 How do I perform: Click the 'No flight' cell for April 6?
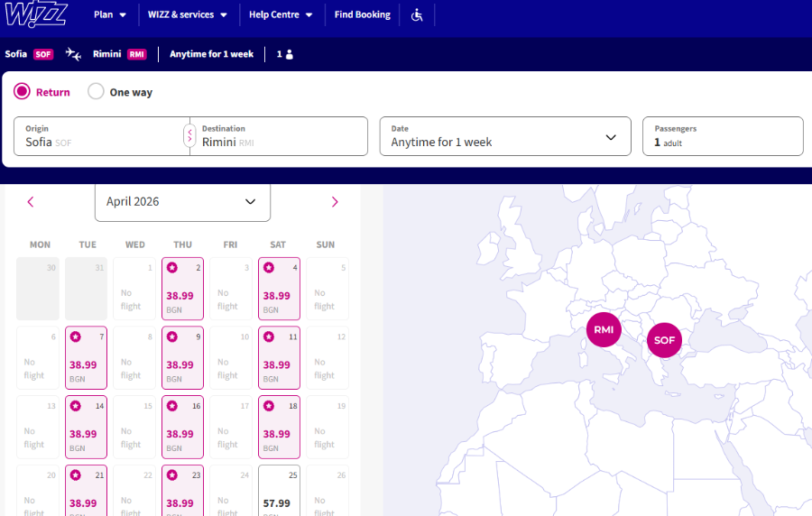coord(37,357)
